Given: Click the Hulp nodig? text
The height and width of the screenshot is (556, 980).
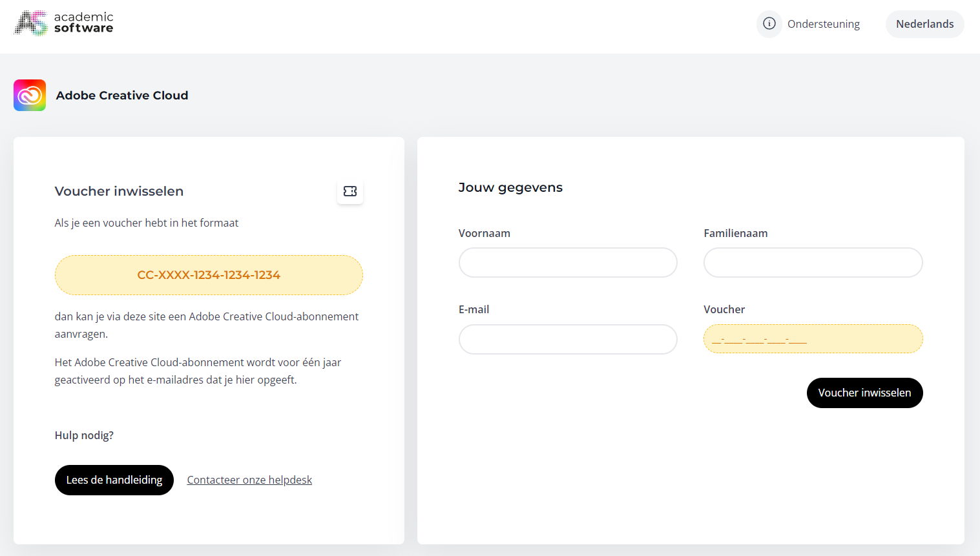Looking at the screenshot, I should [84, 435].
